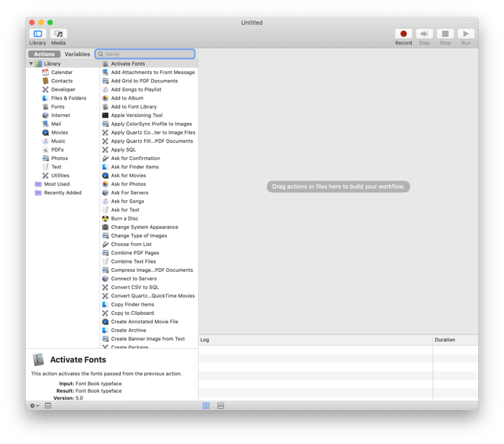This screenshot has width=504, height=444.
Task: Select the Photos category icon
Action: [x=45, y=158]
